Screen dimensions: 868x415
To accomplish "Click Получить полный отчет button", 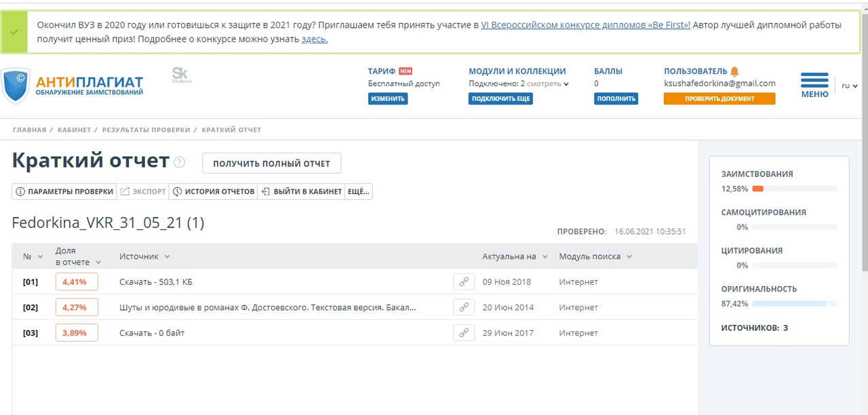I will coord(271,163).
